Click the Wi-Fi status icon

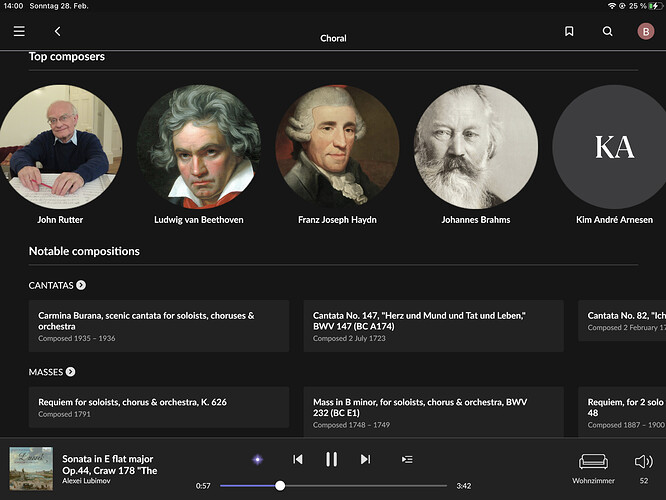(x=612, y=6)
